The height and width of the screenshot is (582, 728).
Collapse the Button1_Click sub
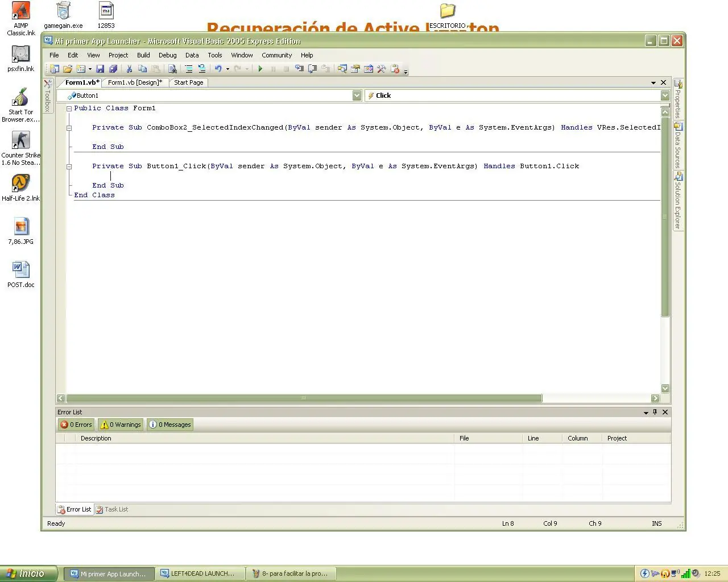(x=69, y=167)
